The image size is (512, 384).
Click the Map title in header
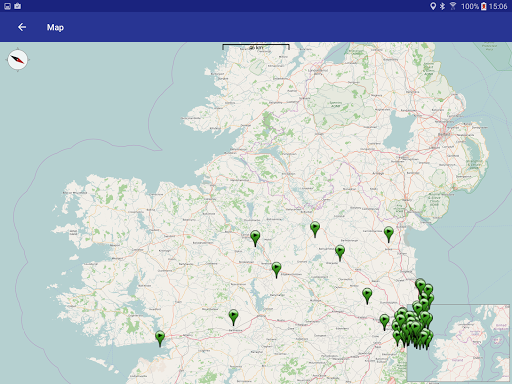[55, 27]
